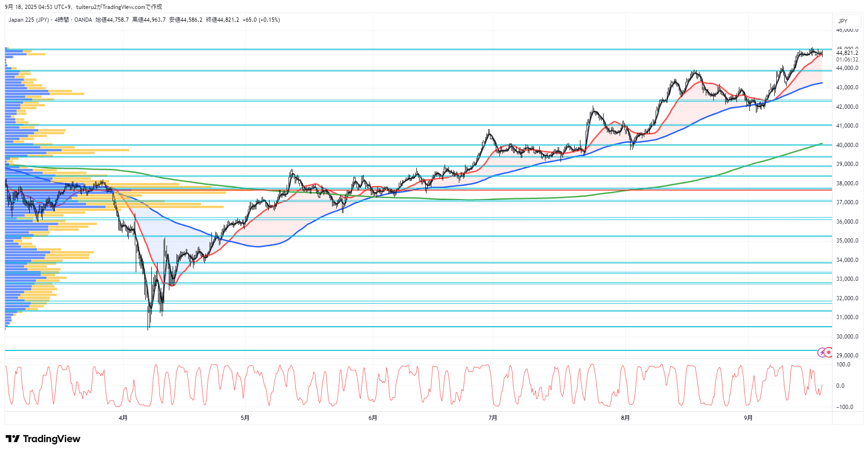Click the -100.0 oscillator scale label
The image size is (868, 453).
[x=844, y=407]
